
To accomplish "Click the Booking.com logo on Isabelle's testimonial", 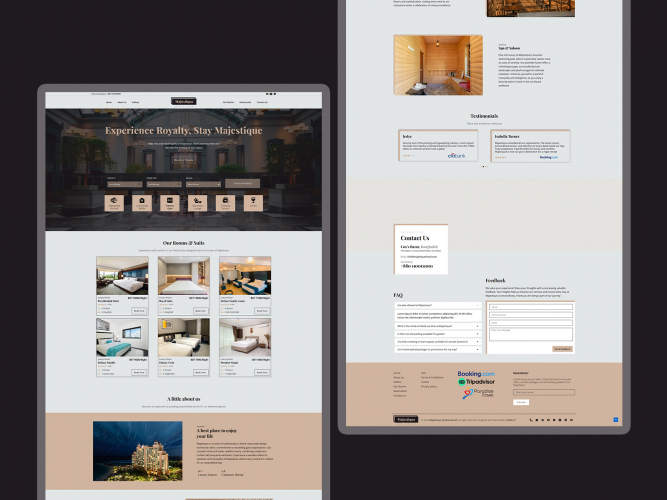I will pos(549,157).
